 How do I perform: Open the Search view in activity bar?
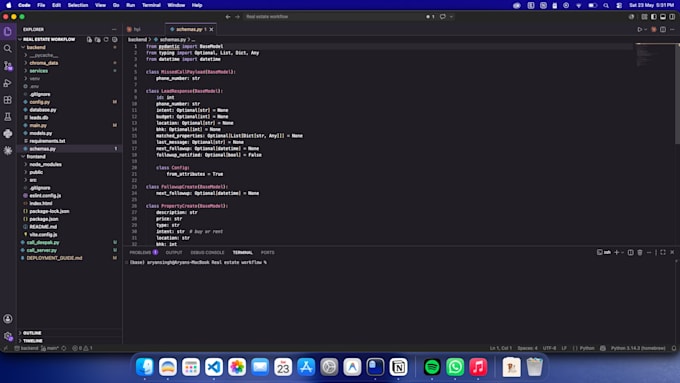point(8,49)
